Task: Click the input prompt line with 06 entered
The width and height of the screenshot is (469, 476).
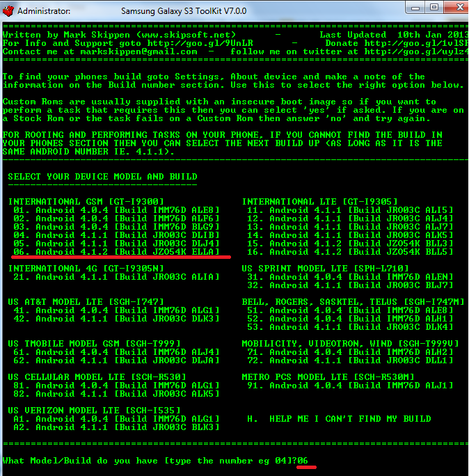Action: pyautogui.click(x=155, y=461)
